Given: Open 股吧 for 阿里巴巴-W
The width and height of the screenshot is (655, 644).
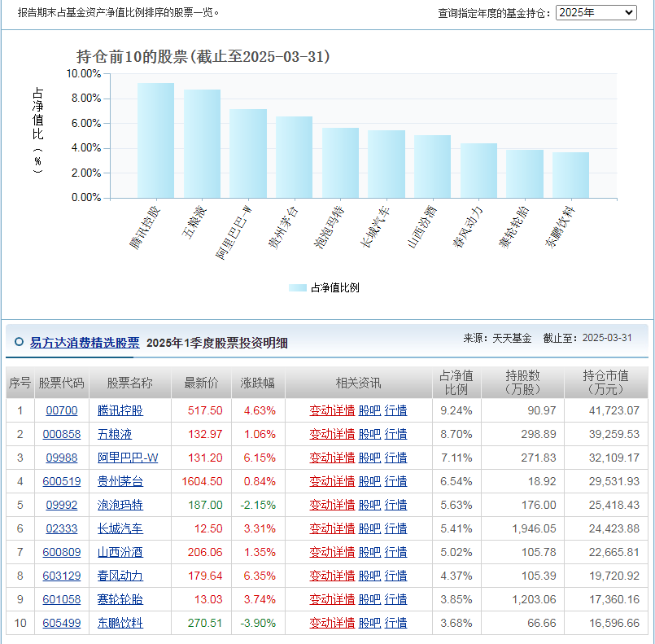Looking at the screenshot, I should click(369, 458).
